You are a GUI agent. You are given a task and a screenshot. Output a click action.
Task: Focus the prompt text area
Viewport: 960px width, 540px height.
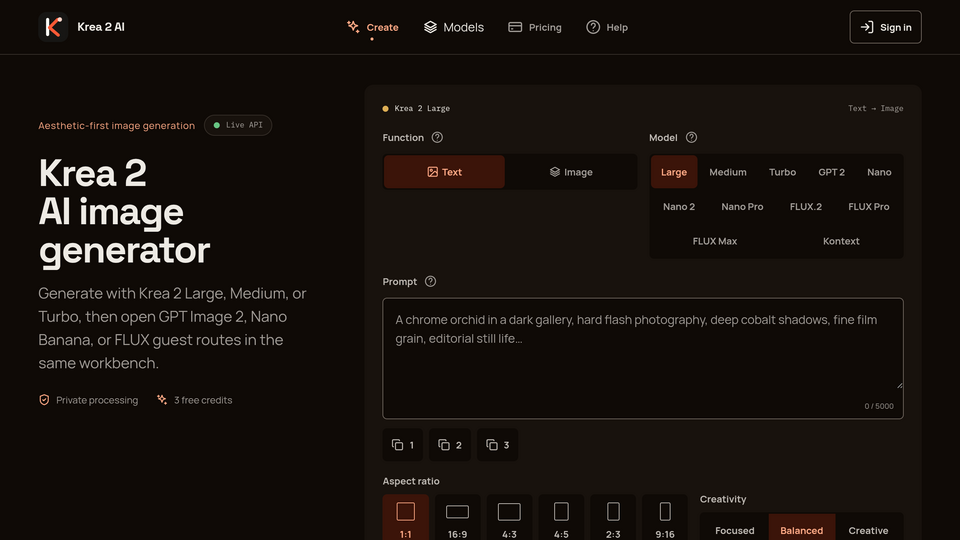(643, 358)
